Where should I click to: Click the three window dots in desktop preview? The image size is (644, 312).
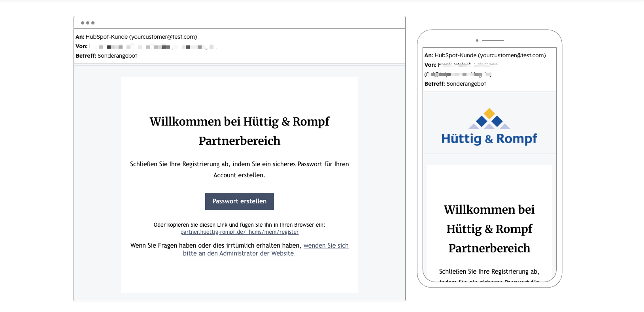(88, 23)
